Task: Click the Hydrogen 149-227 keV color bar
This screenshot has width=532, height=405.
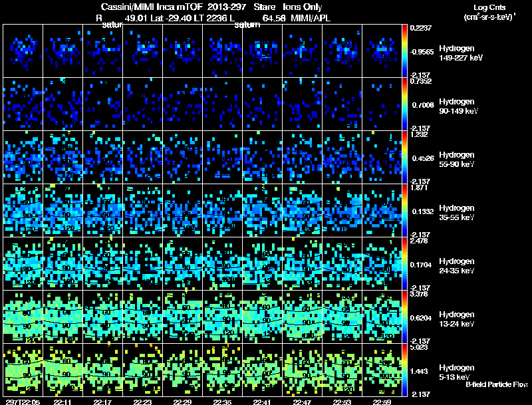Action: click(406, 50)
